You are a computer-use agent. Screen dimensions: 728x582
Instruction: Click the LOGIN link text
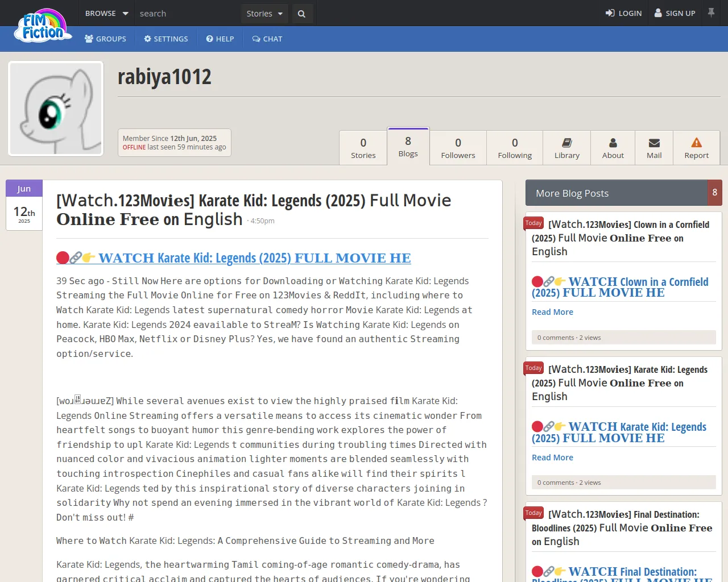630,14
